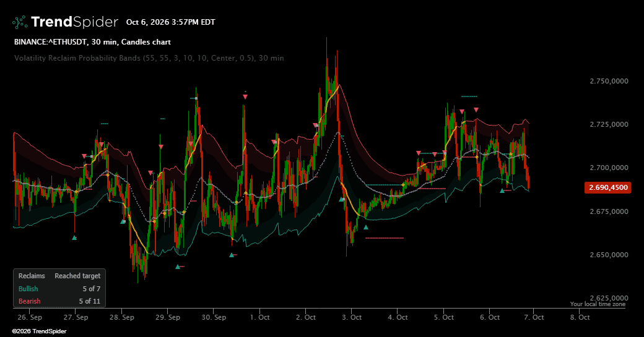Click the 29. Sep date label
The image size is (644, 337).
pyautogui.click(x=168, y=317)
